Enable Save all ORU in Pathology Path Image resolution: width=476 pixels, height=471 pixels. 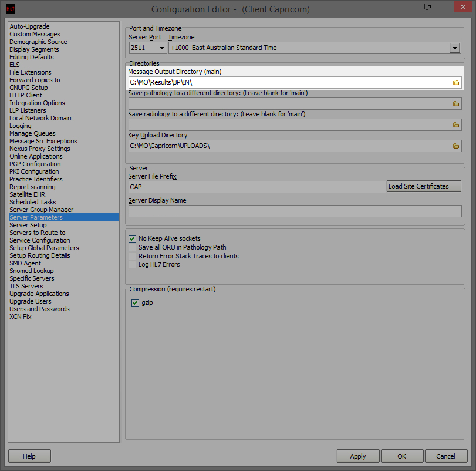[132, 247]
